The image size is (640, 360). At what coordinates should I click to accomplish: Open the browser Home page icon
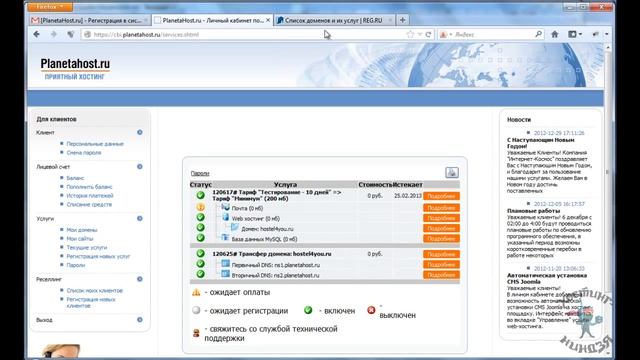coord(554,35)
